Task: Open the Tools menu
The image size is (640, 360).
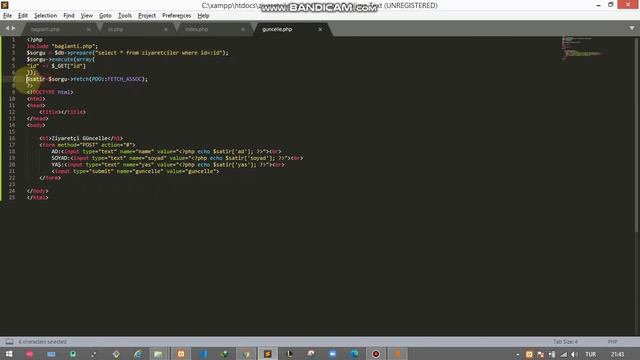Action: point(125,16)
